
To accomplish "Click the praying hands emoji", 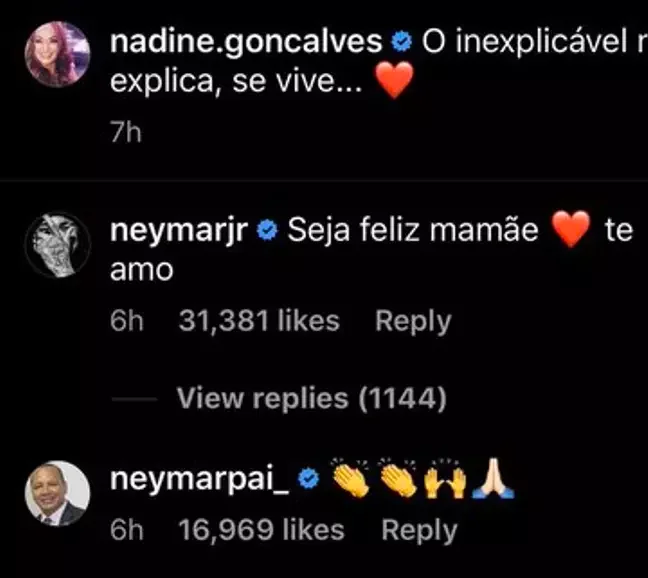I will click(x=492, y=480).
